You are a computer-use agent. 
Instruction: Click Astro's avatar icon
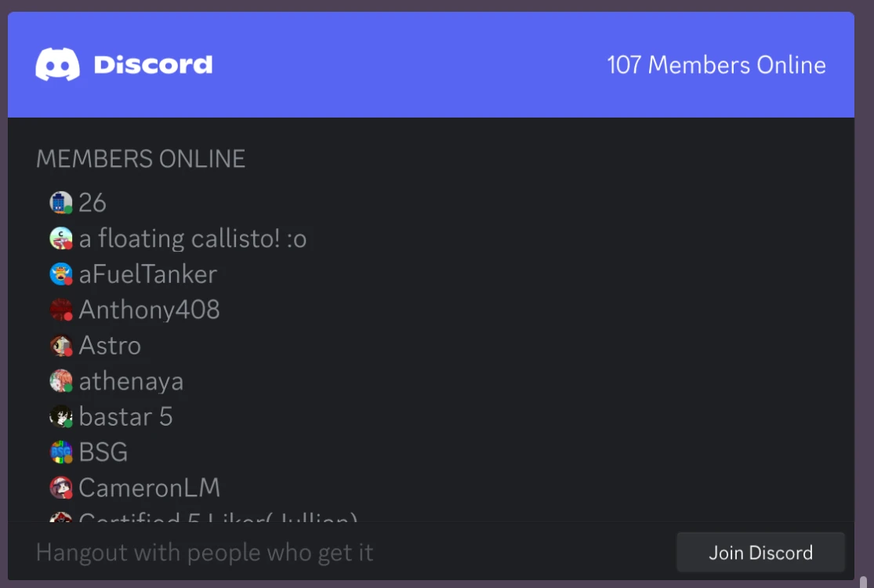[x=62, y=345]
